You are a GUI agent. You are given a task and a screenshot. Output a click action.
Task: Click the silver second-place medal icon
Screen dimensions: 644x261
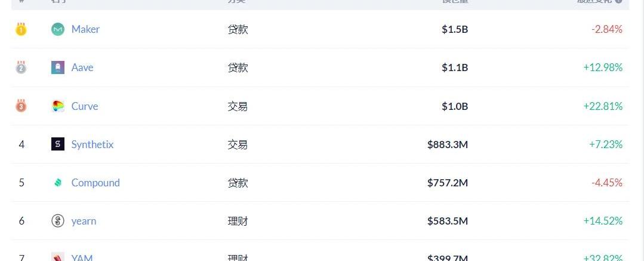(x=21, y=67)
